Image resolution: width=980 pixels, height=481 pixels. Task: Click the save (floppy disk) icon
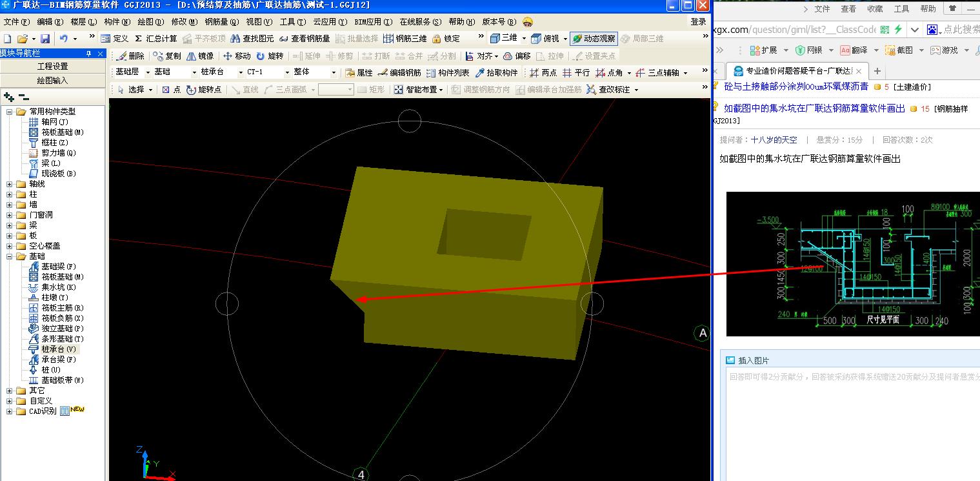point(45,39)
